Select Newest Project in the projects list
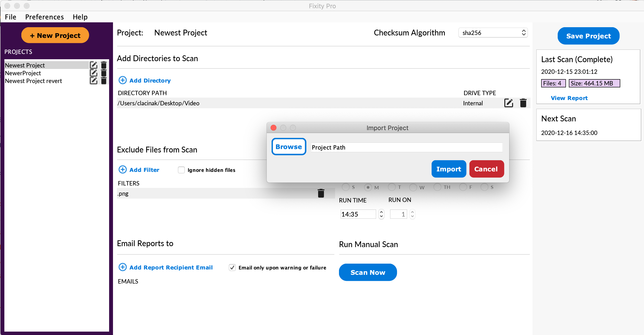 pyautogui.click(x=46, y=65)
